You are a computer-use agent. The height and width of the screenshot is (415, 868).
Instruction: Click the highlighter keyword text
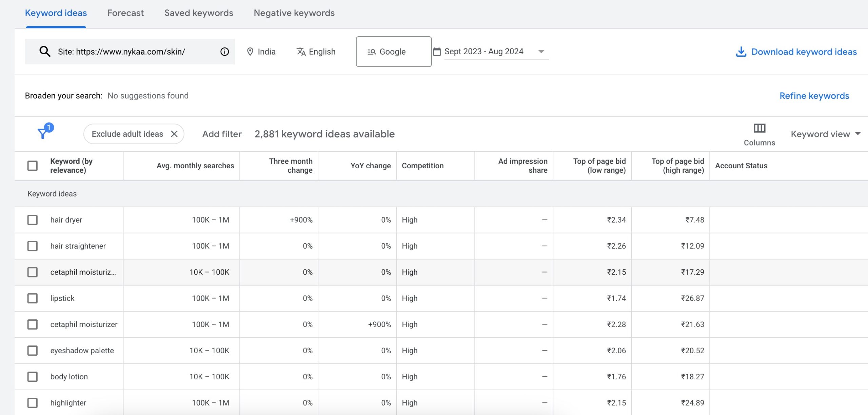[x=68, y=403]
